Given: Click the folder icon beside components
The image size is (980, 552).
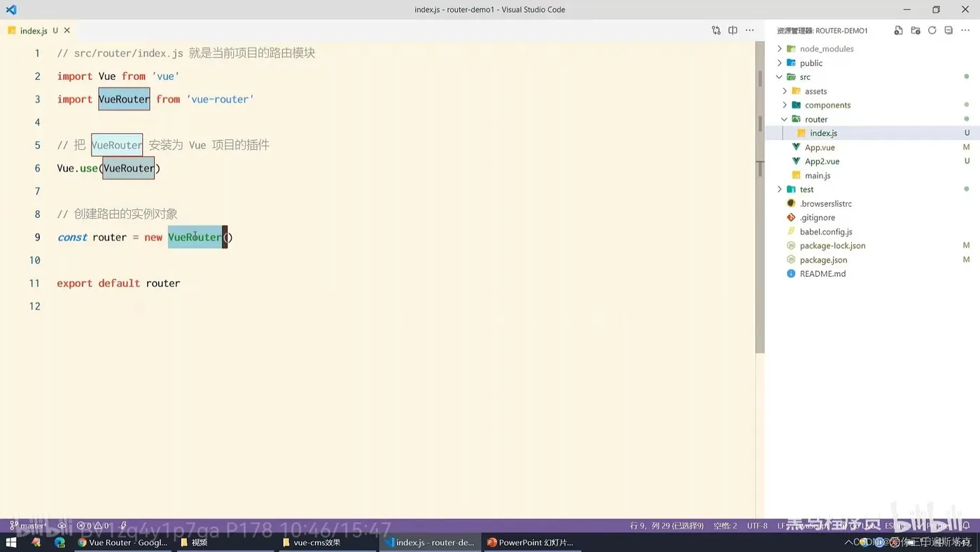Looking at the screenshot, I should click(796, 105).
